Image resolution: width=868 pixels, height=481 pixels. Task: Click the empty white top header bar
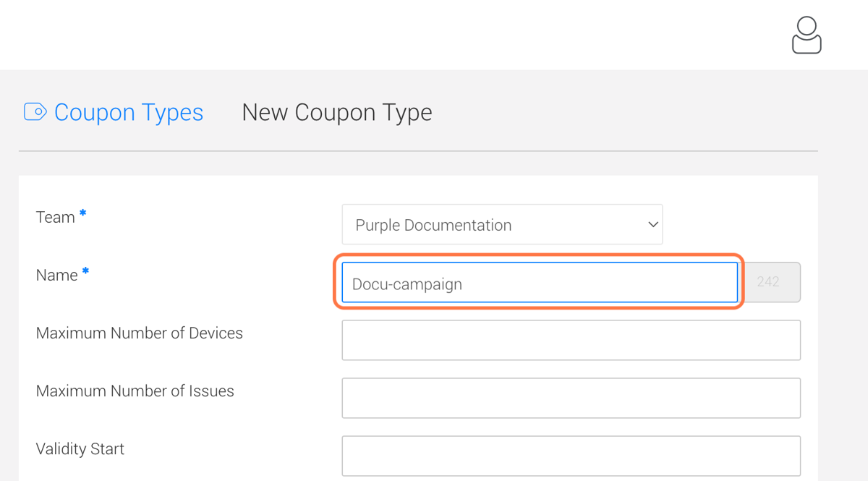click(391, 35)
